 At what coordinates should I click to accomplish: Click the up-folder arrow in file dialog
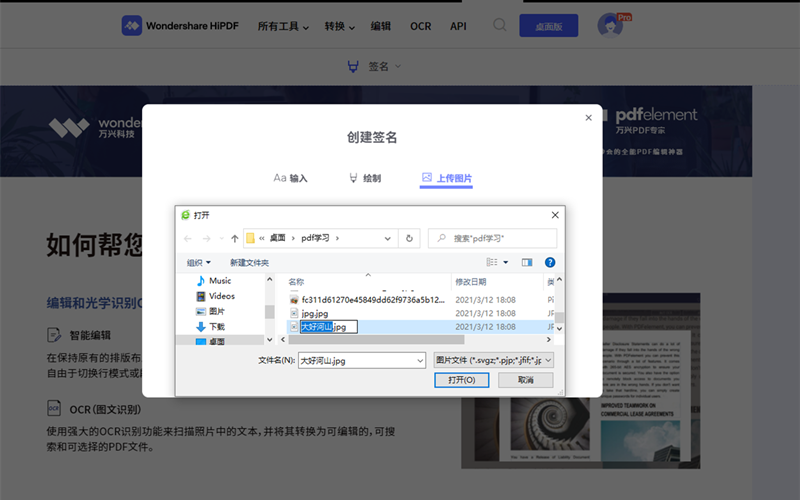(234, 239)
